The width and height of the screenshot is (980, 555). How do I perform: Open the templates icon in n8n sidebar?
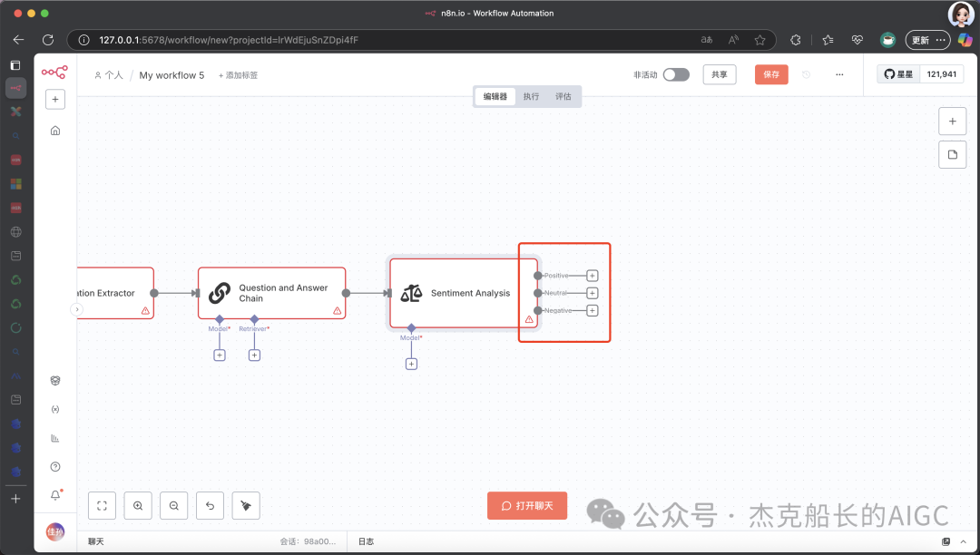click(55, 381)
